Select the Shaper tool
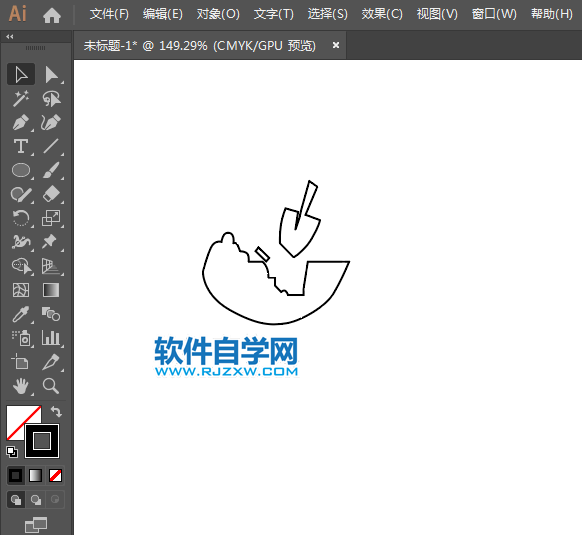582x535 pixels. 21,194
